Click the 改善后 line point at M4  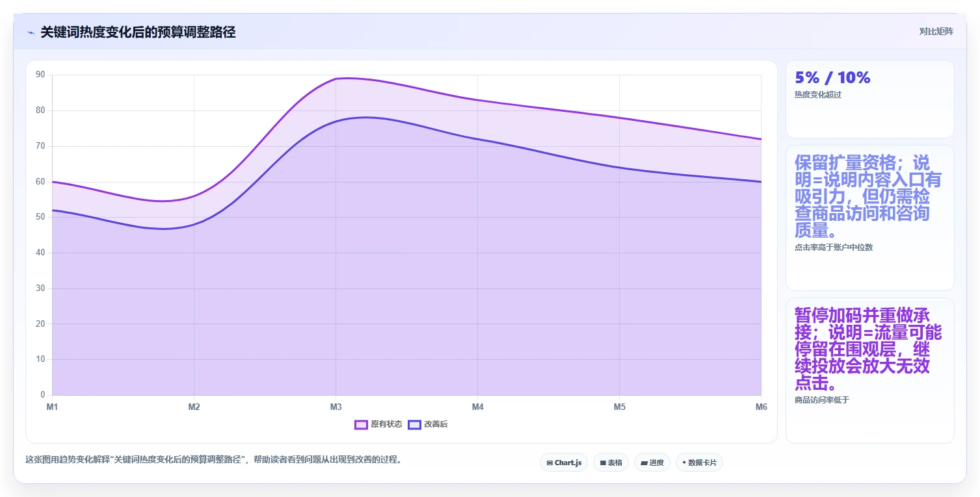477,139
